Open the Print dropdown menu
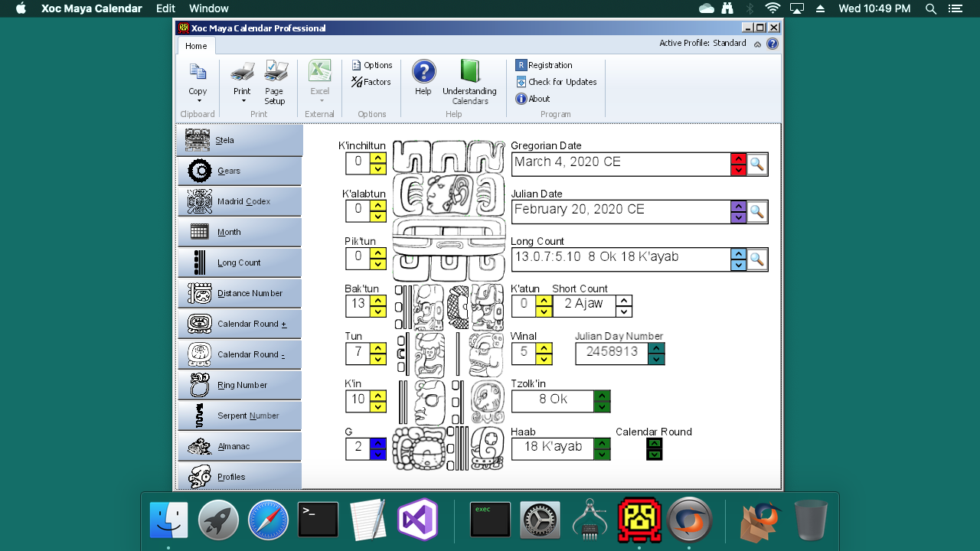 click(243, 100)
